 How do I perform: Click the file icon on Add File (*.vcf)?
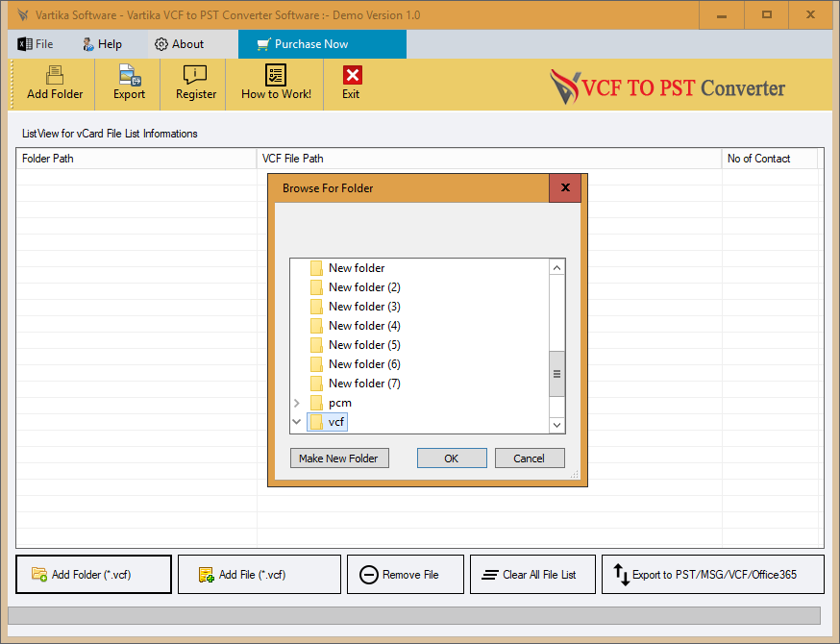(x=207, y=575)
